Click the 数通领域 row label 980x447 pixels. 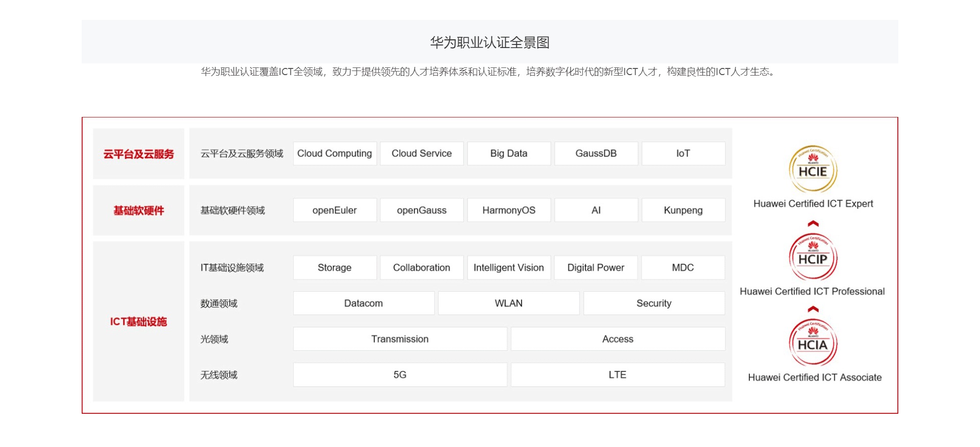[x=219, y=303]
